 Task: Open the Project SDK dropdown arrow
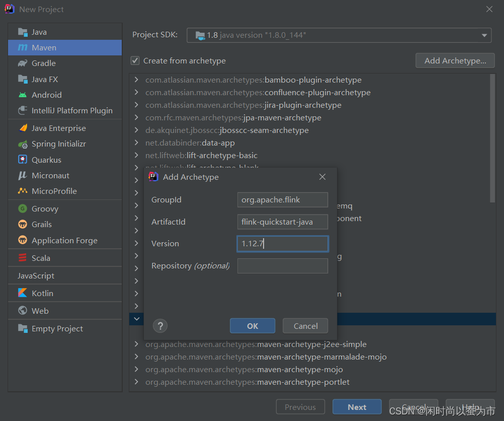pos(484,35)
